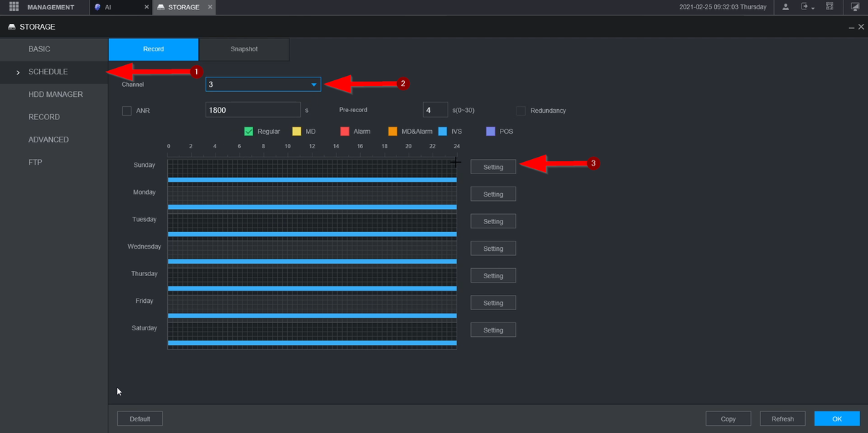Close the AI tab
Viewport: 868px width, 433px height.
click(146, 7)
